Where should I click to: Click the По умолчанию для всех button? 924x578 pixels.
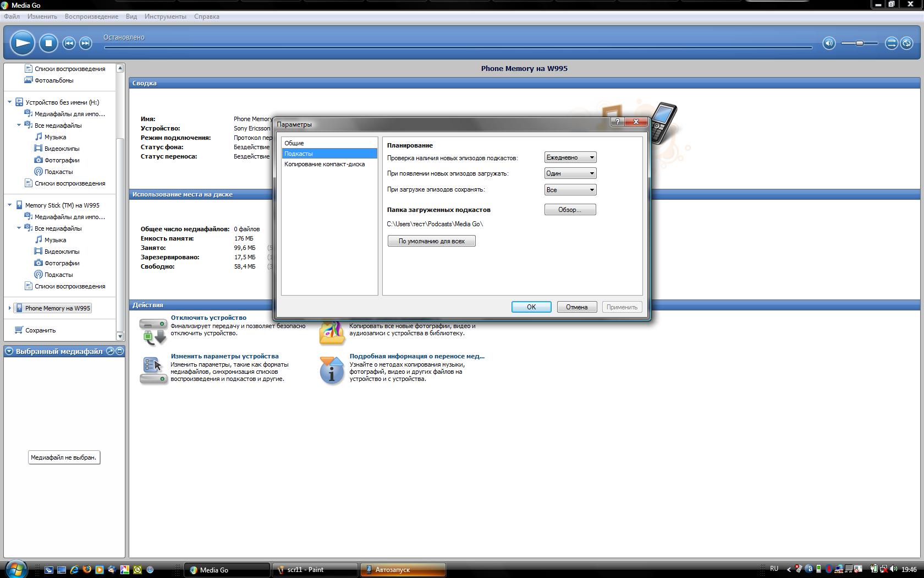[431, 241]
